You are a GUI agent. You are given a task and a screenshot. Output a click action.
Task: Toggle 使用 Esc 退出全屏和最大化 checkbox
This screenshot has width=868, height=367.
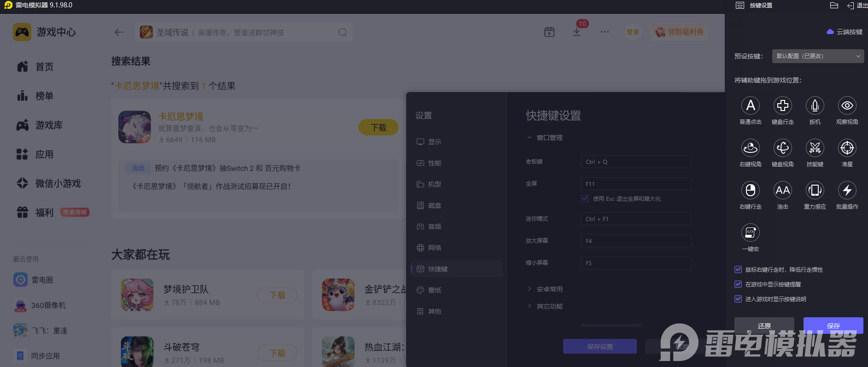pyautogui.click(x=585, y=199)
